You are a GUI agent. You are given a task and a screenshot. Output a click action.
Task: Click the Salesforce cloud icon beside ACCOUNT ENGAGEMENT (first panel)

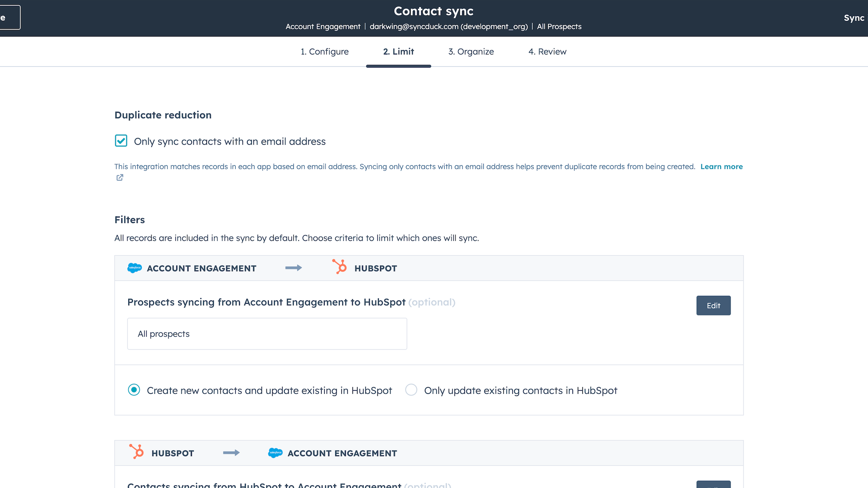pyautogui.click(x=134, y=268)
